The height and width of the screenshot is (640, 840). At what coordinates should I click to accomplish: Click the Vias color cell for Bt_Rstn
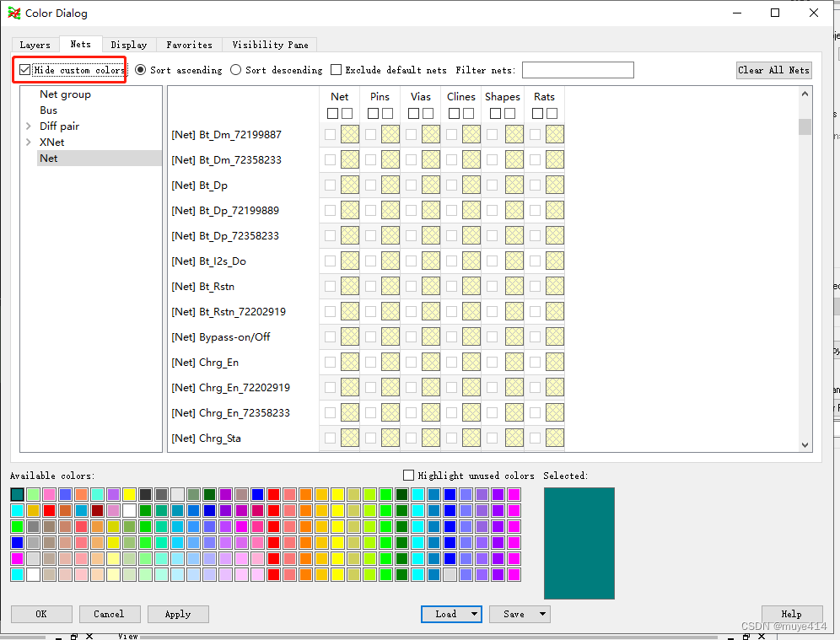[430, 286]
